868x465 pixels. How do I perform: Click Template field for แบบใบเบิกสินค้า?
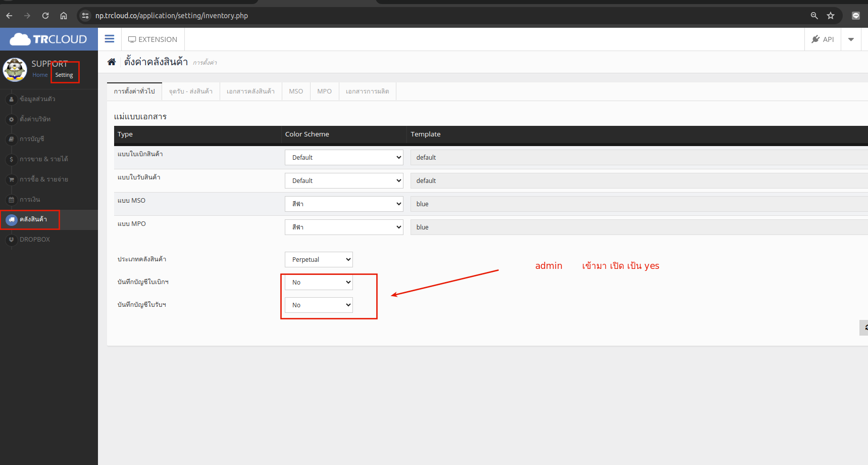(639, 157)
